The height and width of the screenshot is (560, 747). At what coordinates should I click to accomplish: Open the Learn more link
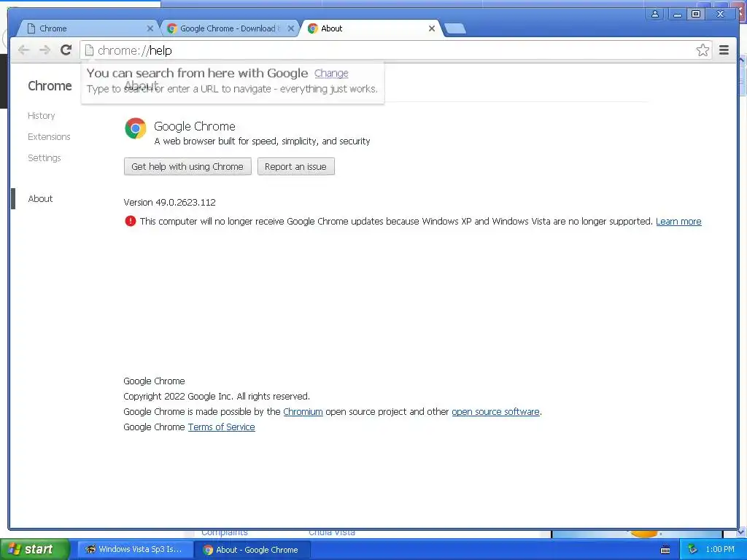678,222
